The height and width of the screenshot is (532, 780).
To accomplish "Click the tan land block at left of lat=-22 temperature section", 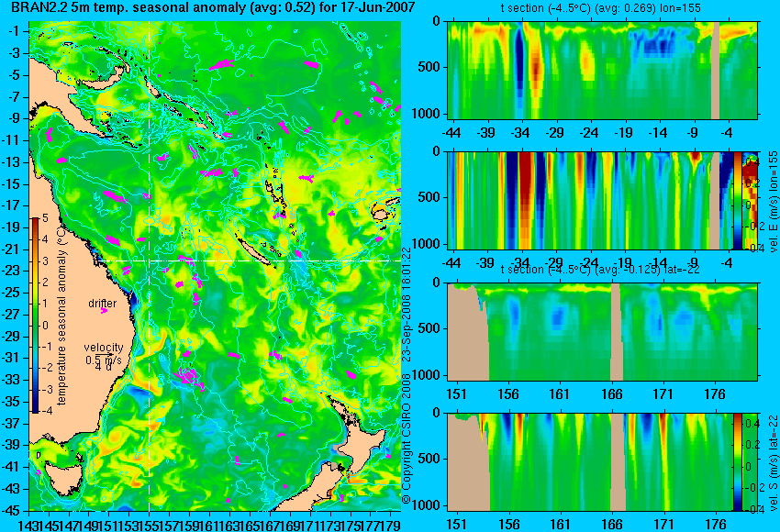I will (466, 332).
